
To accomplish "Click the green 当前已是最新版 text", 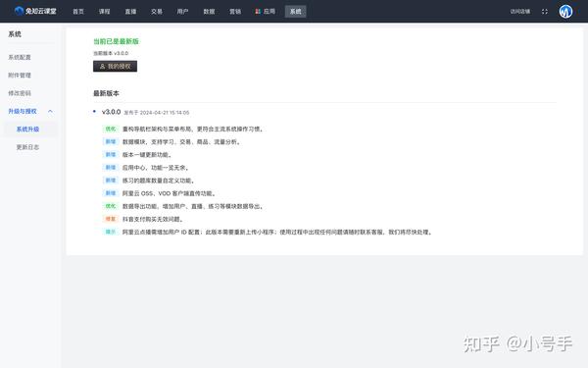I will pos(116,41).
